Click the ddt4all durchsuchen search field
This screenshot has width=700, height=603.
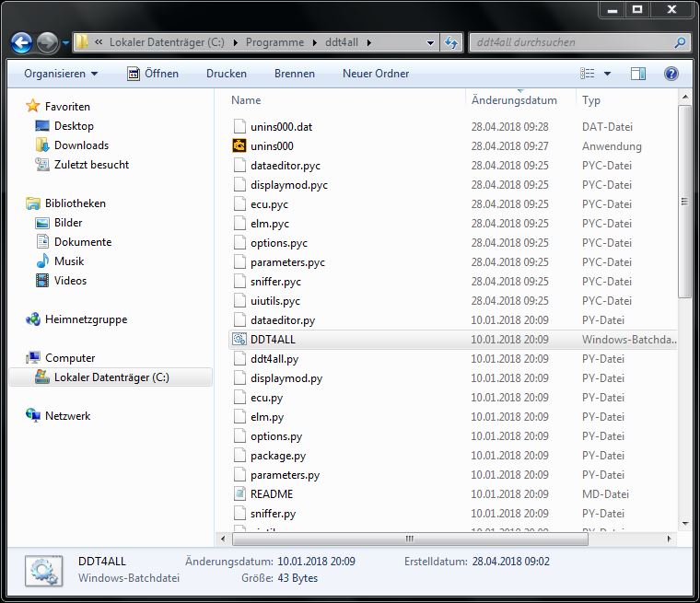pyautogui.click(x=571, y=42)
